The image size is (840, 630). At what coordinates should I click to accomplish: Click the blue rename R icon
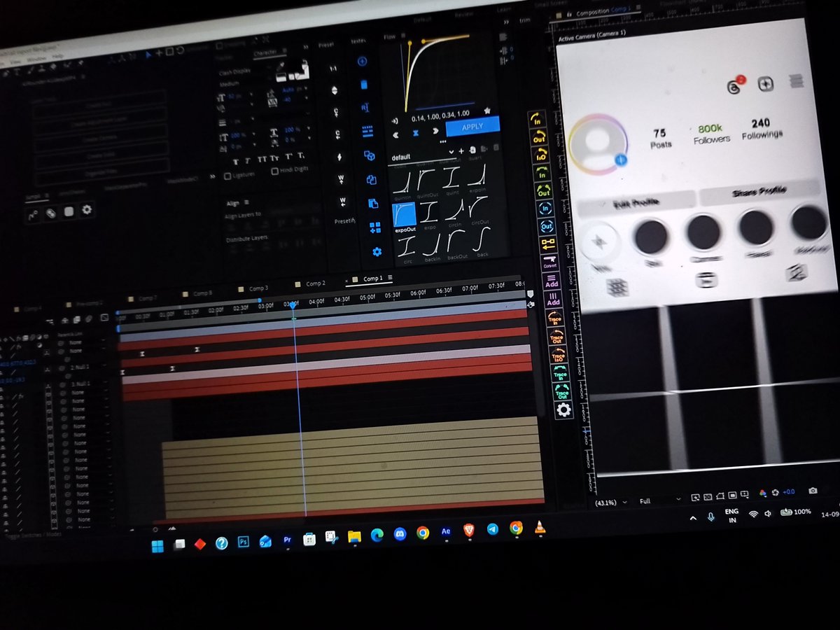[365, 108]
